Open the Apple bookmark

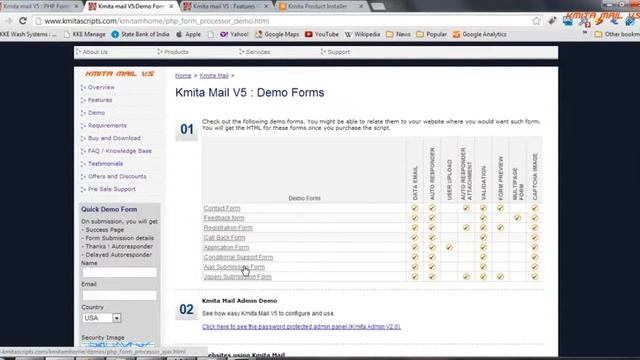pos(188,34)
